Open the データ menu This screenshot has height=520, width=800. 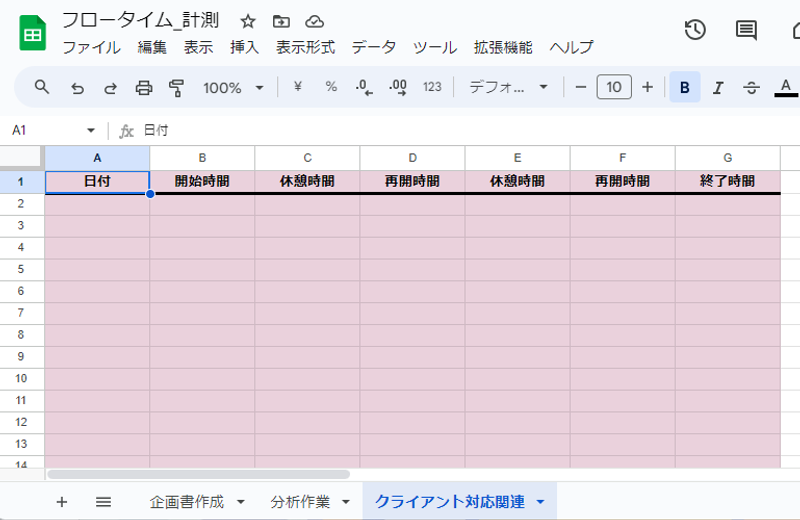(x=374, y=47)
